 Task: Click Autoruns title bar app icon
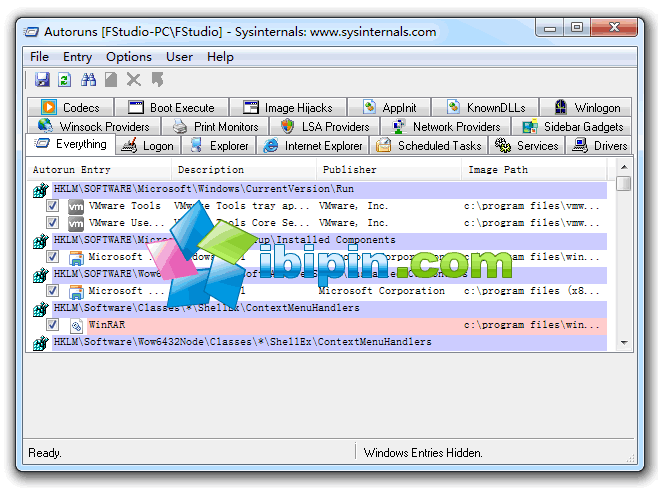[x=31, y=32]
